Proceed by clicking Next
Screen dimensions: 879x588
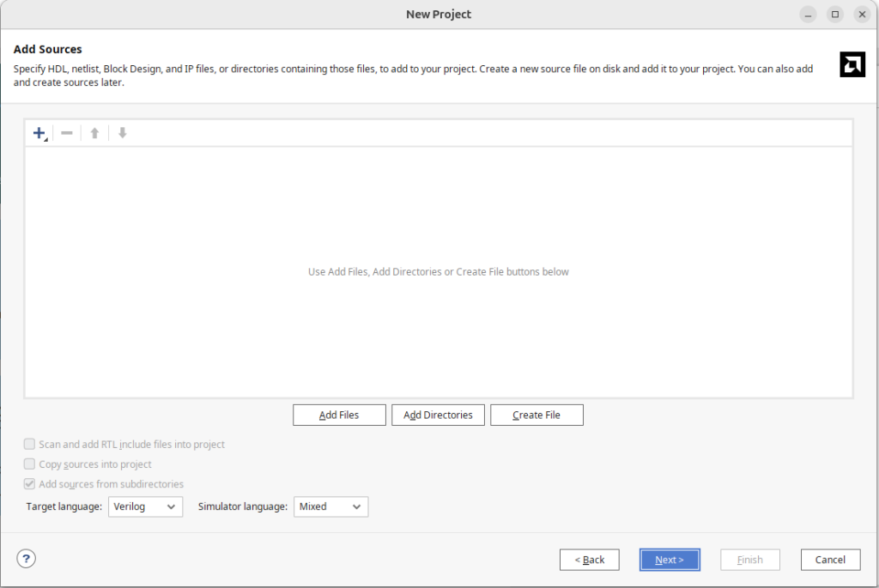pyautogui.click(x=670, y=560)
